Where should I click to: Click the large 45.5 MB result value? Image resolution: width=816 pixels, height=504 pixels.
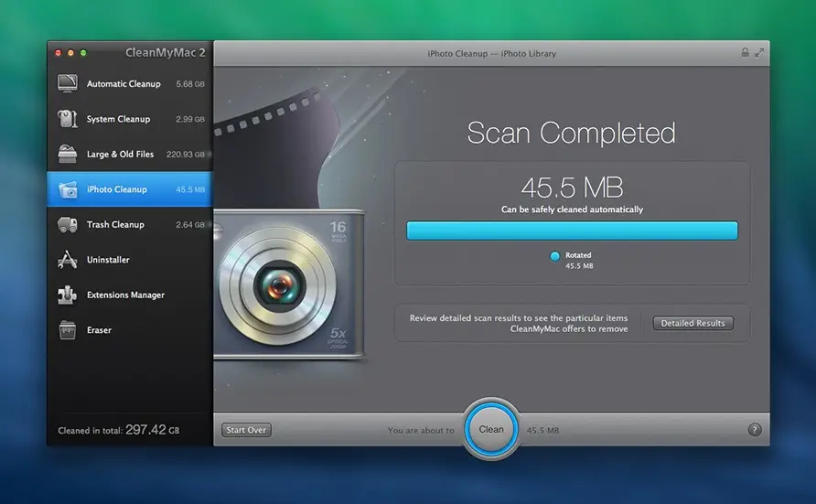572,188
